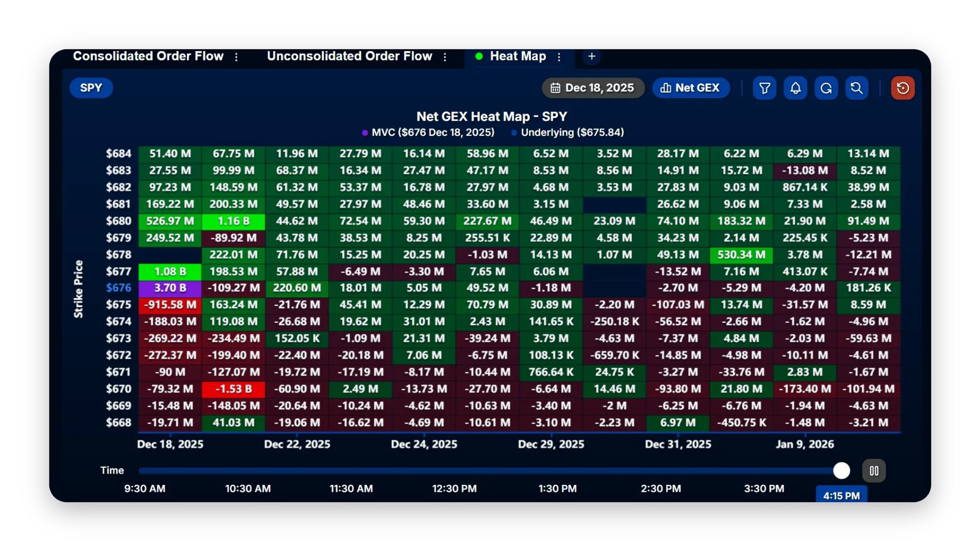The height and width of the screenshot is (551, 980).
Task: Click the -173.40 M cell
Action: [x=805, y=389]
